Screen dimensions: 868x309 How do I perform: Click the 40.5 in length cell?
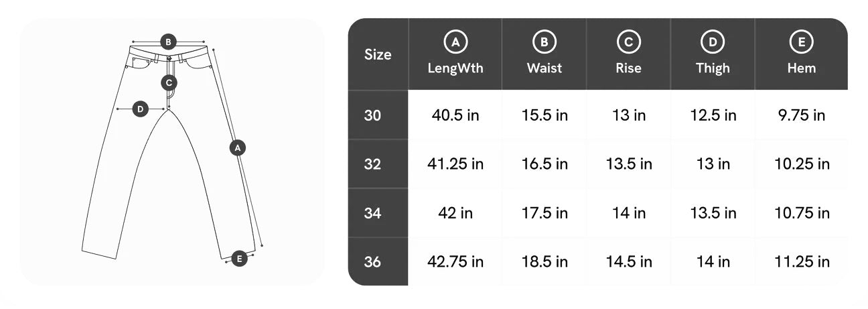coord(455,115)
